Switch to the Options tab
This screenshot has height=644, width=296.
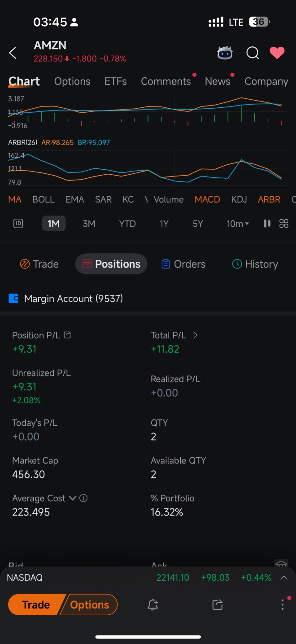[x=72, y=81]
